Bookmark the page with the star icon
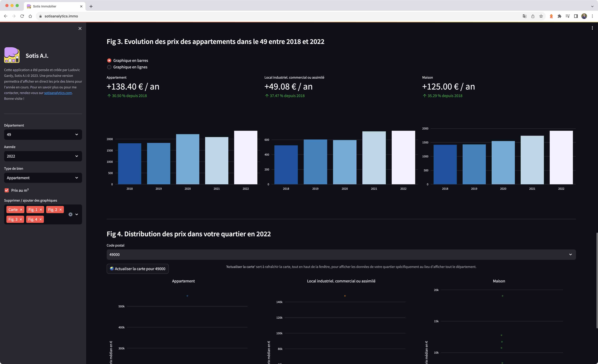This screenshot has height=364, width=598. click(541, 16)
